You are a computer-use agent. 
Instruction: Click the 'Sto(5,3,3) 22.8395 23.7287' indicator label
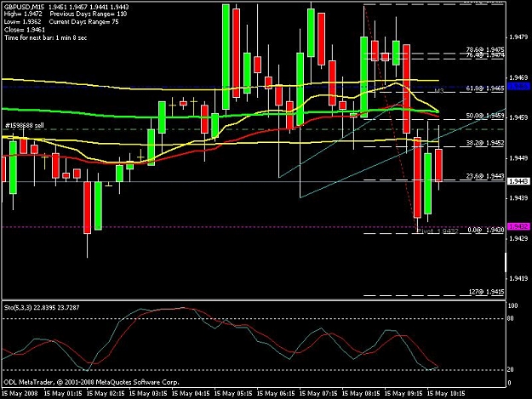(42, 308)
